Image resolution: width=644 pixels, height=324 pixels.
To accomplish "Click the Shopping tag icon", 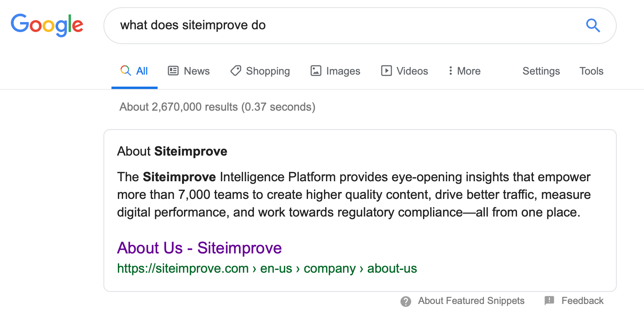I will [236, 71].
